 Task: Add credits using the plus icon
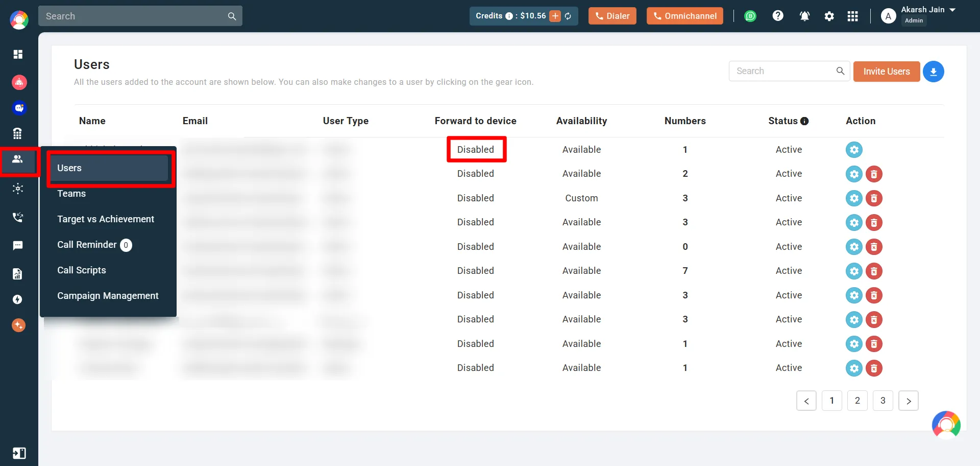point(555,16)
